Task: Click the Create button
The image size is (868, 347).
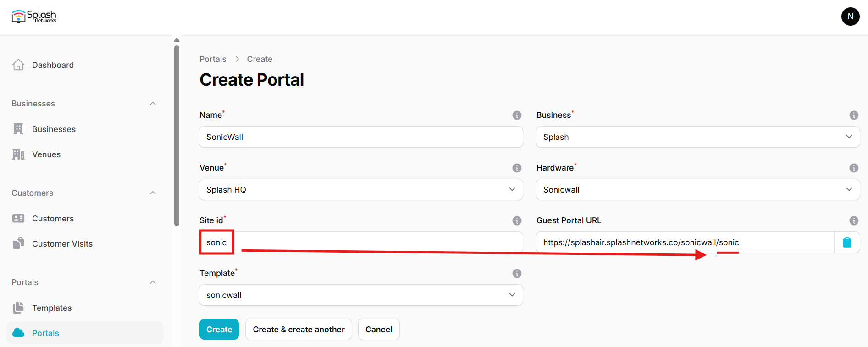Action: click(x=219, y=330)
